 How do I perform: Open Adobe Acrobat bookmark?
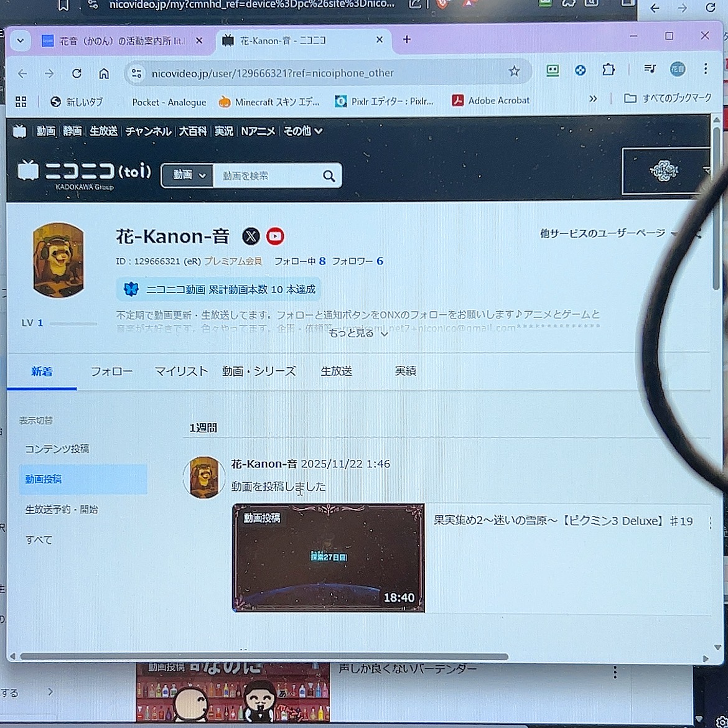point(491,100)
